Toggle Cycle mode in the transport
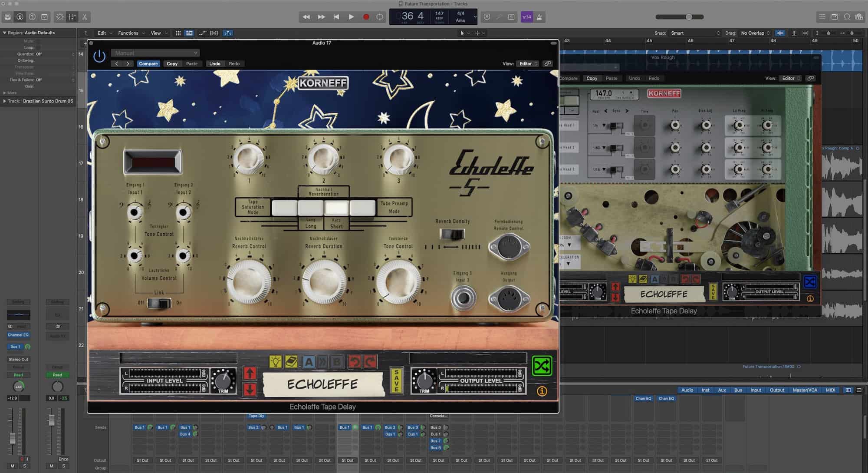Screen dimensions: 868x473 (380, 17)
